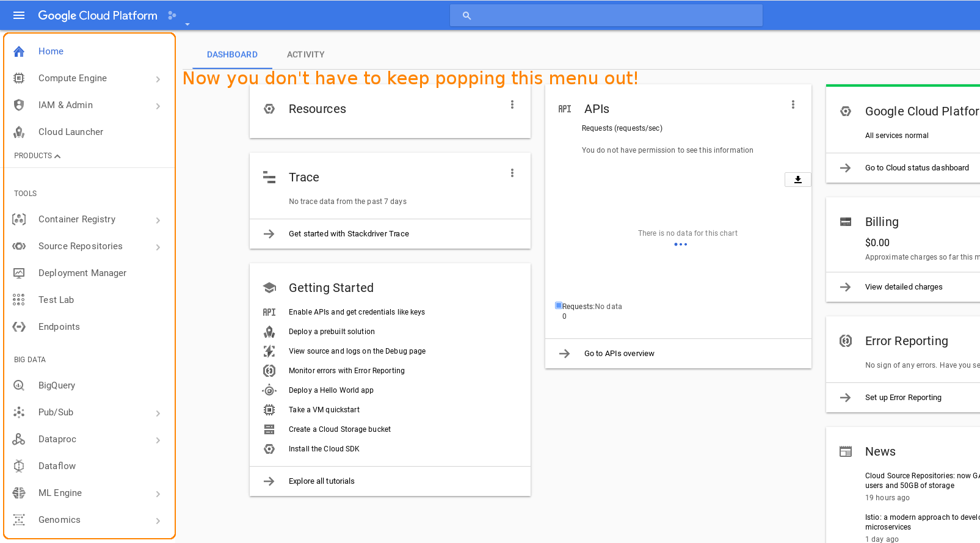This screenshot has width=980, height=543.
Task: Click Deploy a prebuilt solution
Action: pos(332,332)
